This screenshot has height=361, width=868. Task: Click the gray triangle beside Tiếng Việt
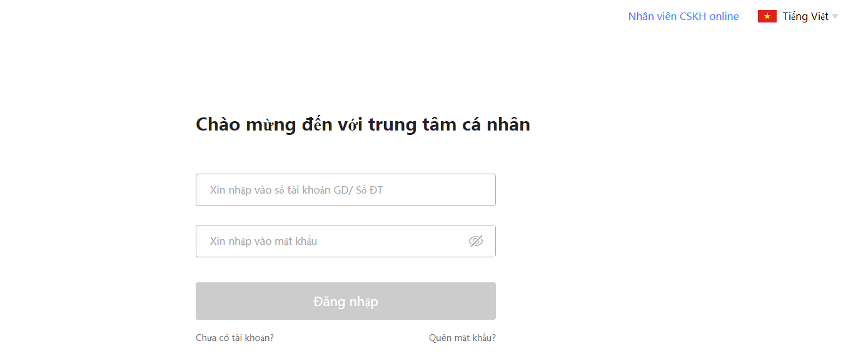pos(835,17)
